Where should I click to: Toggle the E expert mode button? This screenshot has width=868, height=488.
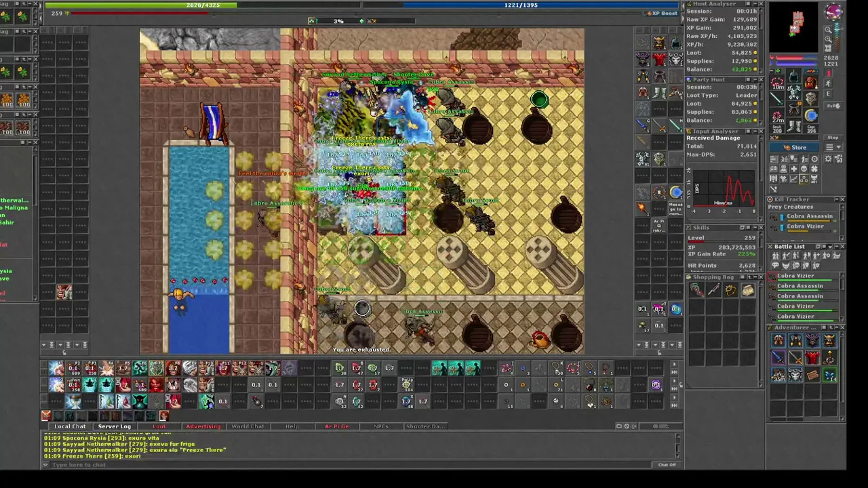(x=828, y=94)
